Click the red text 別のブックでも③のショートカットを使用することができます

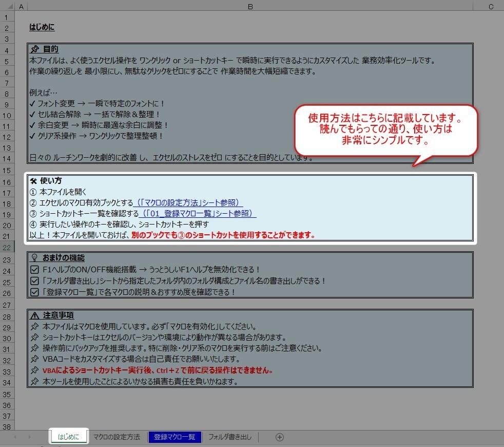tap(223, 235)
